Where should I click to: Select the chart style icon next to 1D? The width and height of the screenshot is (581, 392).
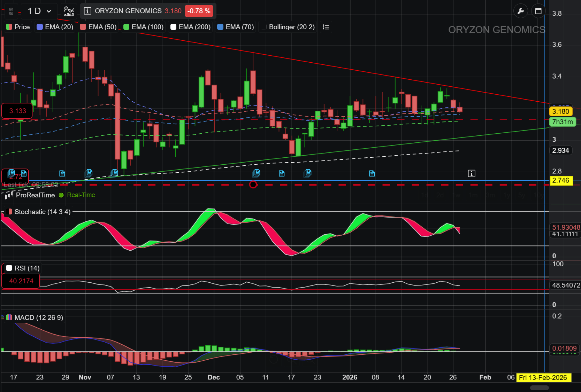68,11
